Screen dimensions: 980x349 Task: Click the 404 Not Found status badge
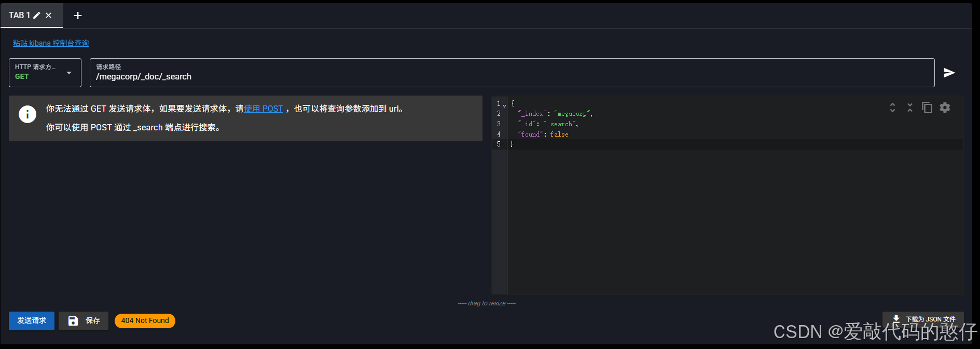point(145,321)
